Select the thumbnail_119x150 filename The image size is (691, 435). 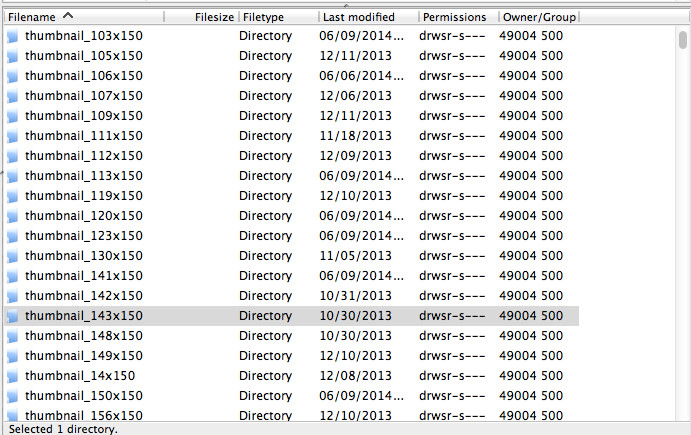point(84,196)
